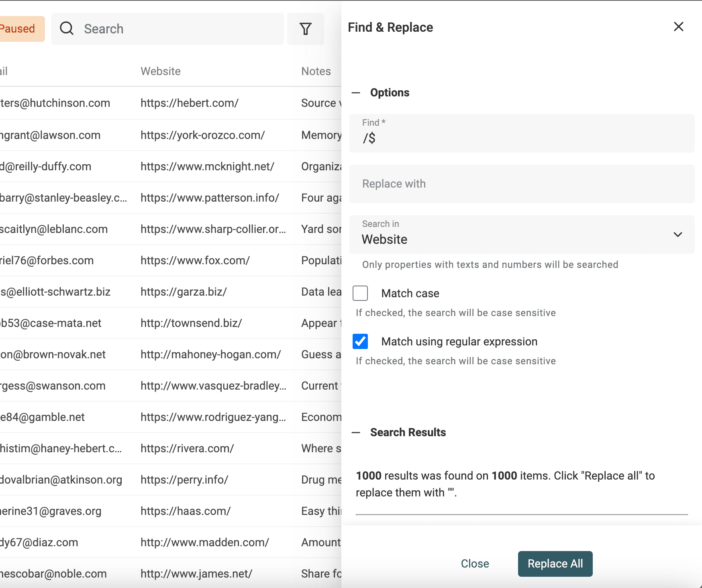Select the dy67@diaz.com email cell
The image size is (702, 588).
(39, 543)
